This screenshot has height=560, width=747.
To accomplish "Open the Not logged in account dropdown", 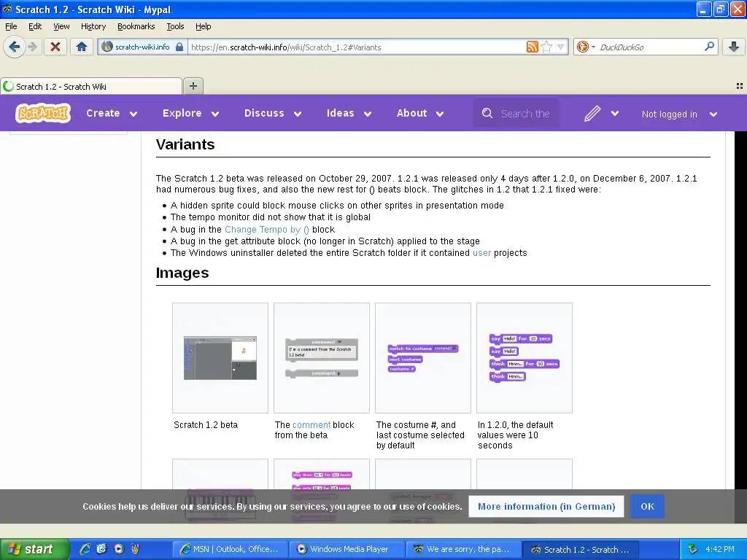I will pos(679,114).
